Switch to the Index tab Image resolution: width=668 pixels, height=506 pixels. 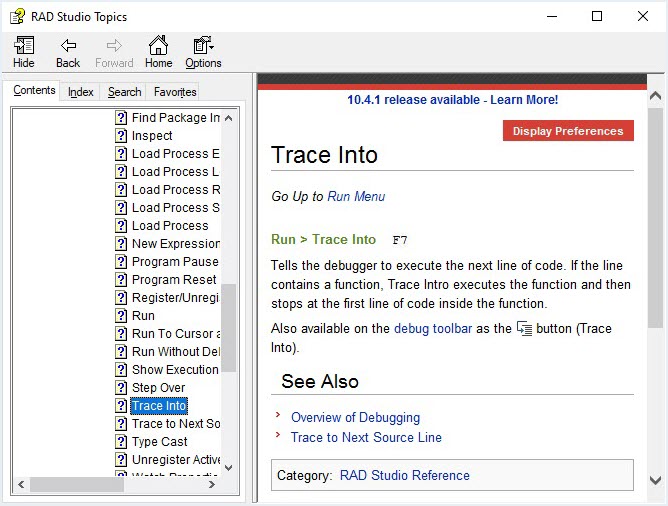click(x=81, y=92)
